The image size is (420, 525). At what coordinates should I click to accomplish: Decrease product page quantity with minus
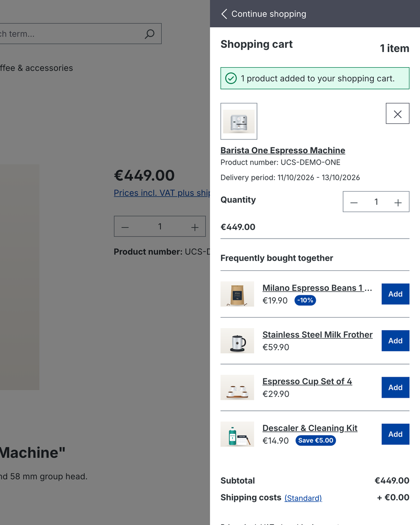[x=125, y=227]
